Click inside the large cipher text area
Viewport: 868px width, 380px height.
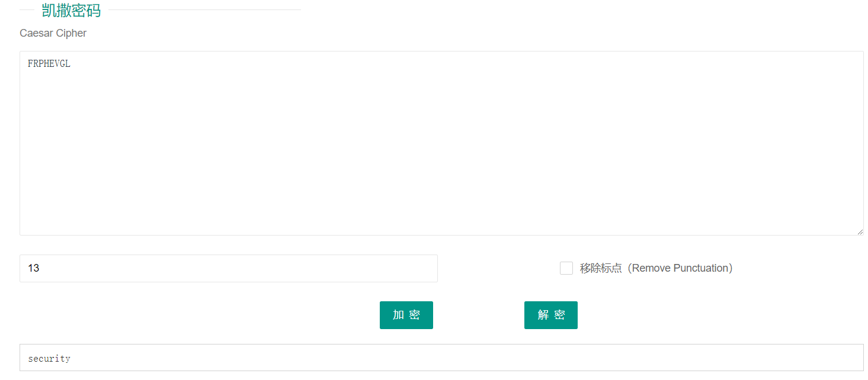[441, 143]
